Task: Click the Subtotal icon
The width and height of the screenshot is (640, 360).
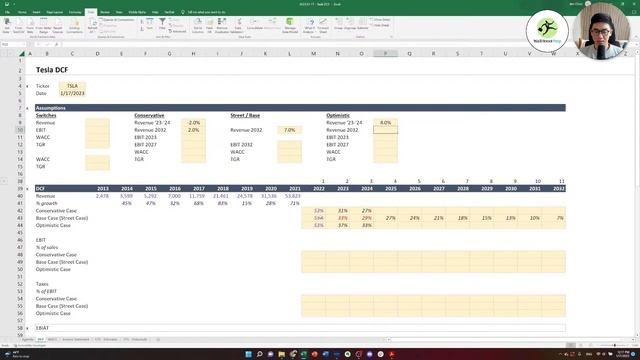Action: 362,23
